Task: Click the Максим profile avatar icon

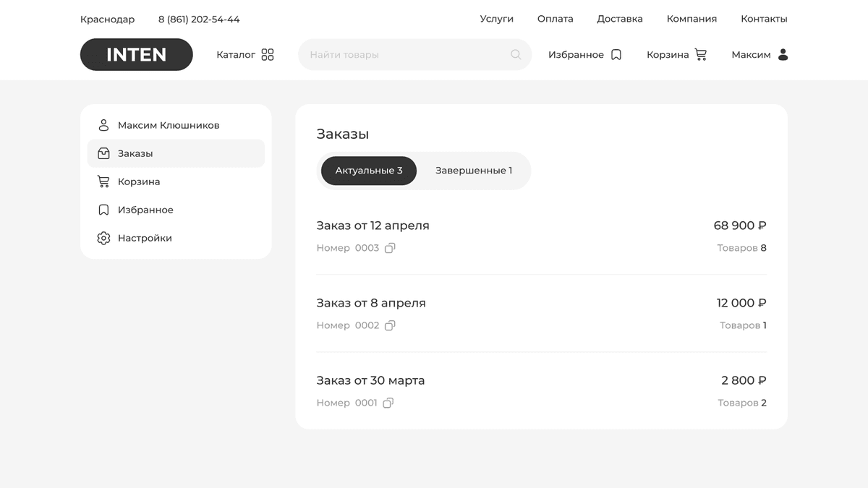Action: click(783, 55)
